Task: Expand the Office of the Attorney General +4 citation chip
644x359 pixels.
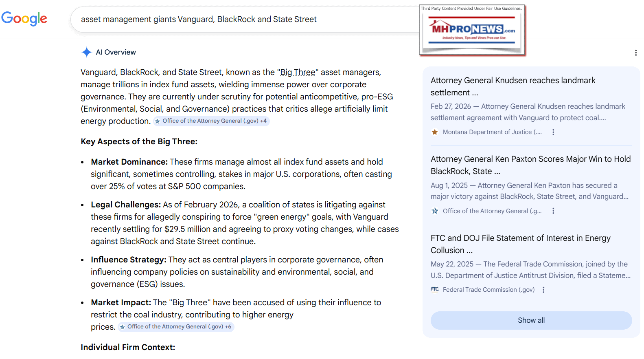Action: coord(211,121)
